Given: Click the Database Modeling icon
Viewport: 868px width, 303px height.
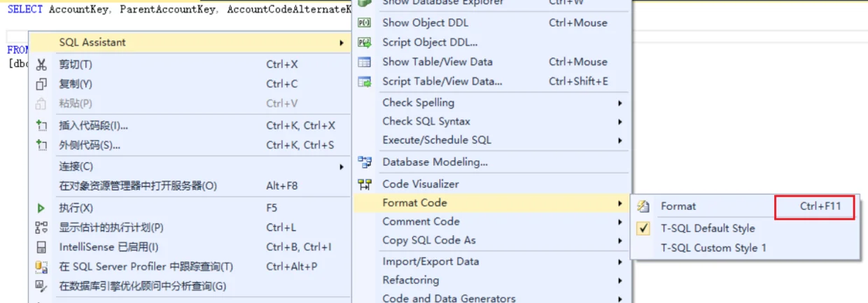Looking at the screenshot, I should click(x=365, y=162).
